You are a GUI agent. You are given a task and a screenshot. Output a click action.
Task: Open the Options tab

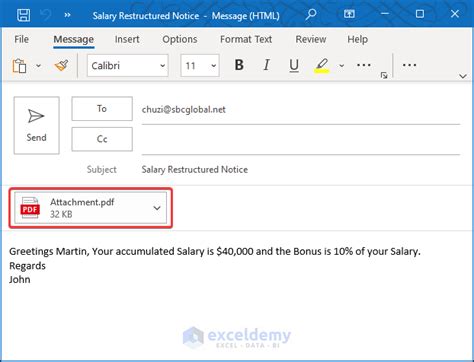coord(180,39)
